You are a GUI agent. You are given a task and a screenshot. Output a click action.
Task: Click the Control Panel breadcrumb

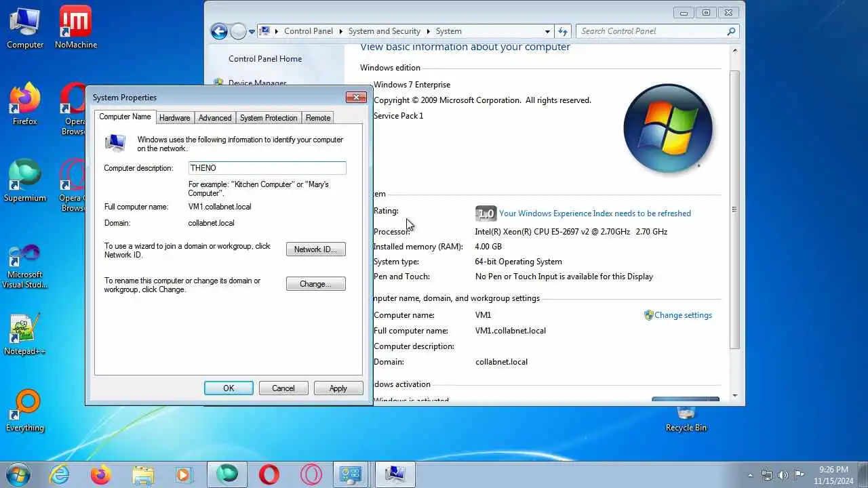coord(309,31)
